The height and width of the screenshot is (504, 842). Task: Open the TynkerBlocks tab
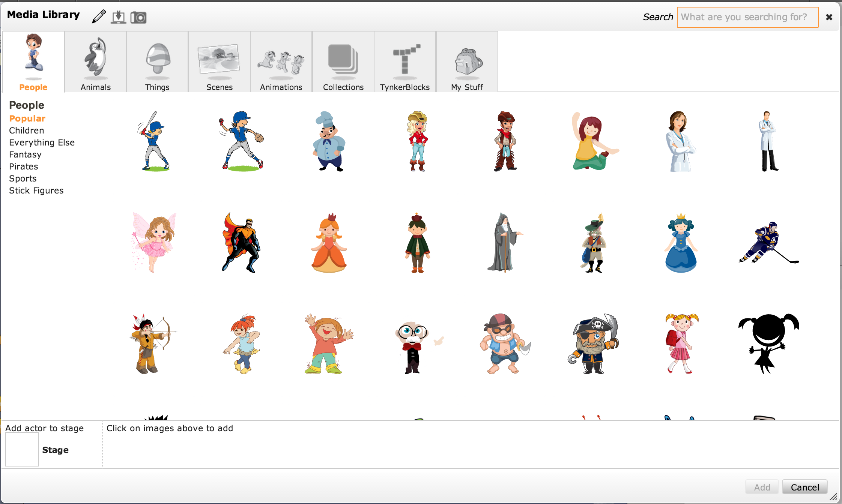(405, 62)
